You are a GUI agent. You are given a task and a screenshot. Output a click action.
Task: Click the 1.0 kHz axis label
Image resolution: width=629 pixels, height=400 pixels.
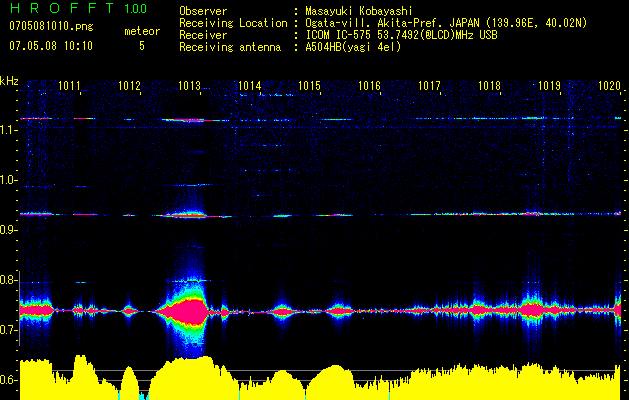(x=8, y=180)
